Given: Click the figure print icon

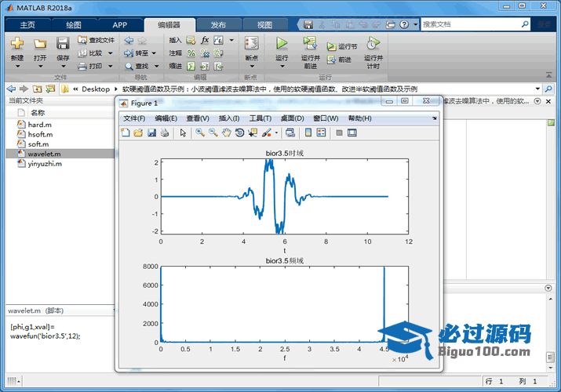Looking at the screenshot, I should (x=165, y=133).
